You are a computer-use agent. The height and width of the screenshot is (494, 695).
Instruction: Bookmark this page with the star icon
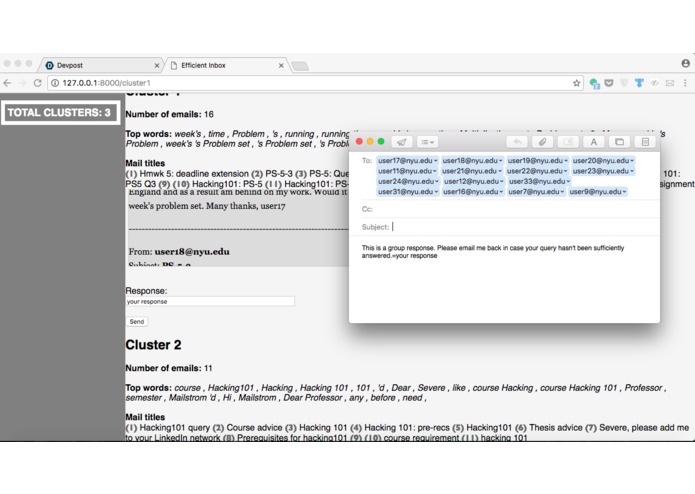(x=576, y=83)
